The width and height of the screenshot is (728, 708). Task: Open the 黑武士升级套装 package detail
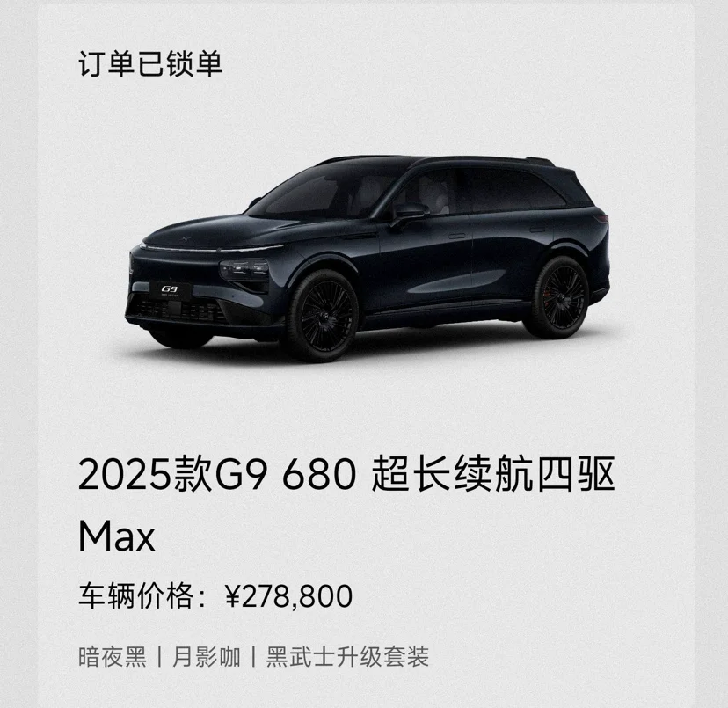click(x=347, y=657)
